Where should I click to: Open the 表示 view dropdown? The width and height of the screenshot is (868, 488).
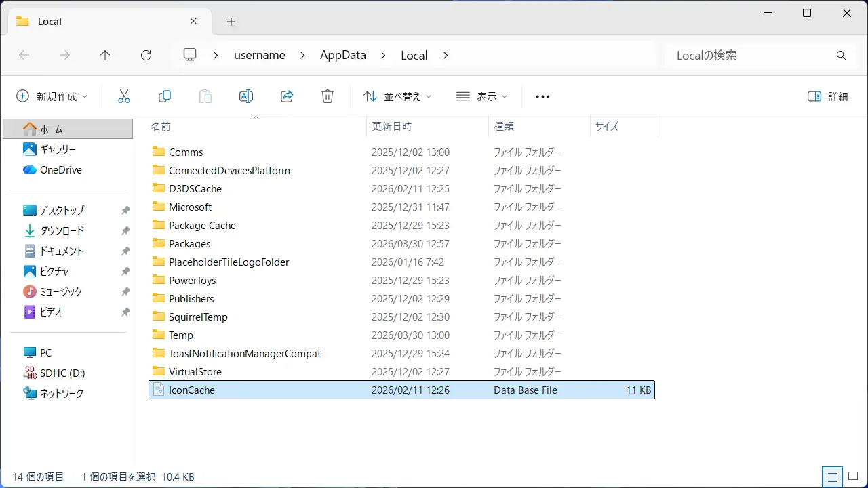pos(481,96)
